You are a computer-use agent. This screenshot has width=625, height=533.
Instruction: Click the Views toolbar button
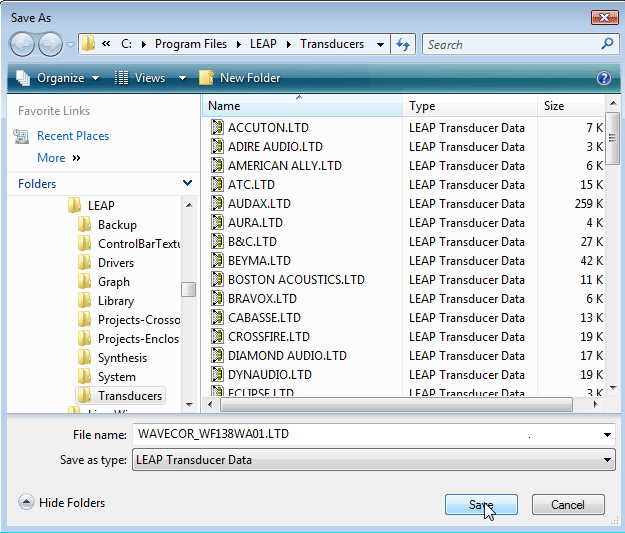(140, 78)
